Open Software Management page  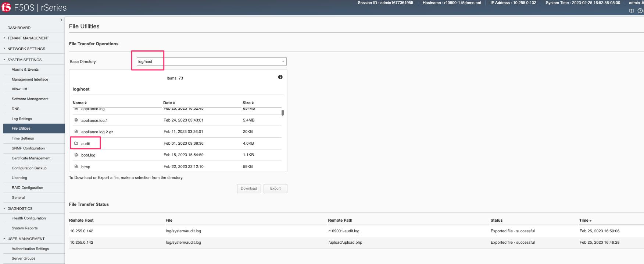[30, 99]
